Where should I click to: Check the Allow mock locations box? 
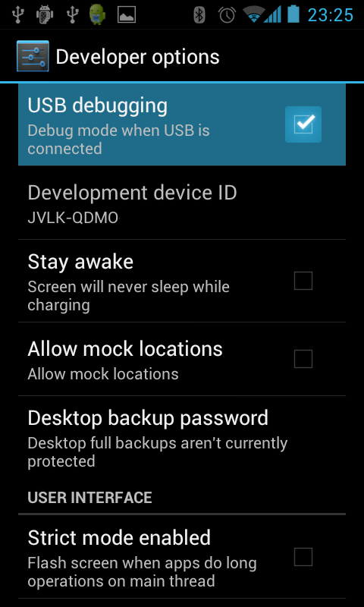point(303,359)
